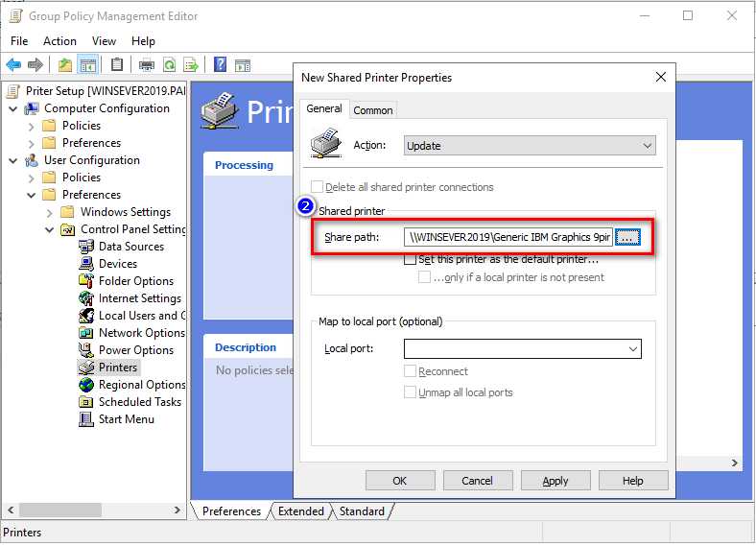Click the blue Help question mark icon
The width and height of the screenshot is (756, 546).
[220, 64]
